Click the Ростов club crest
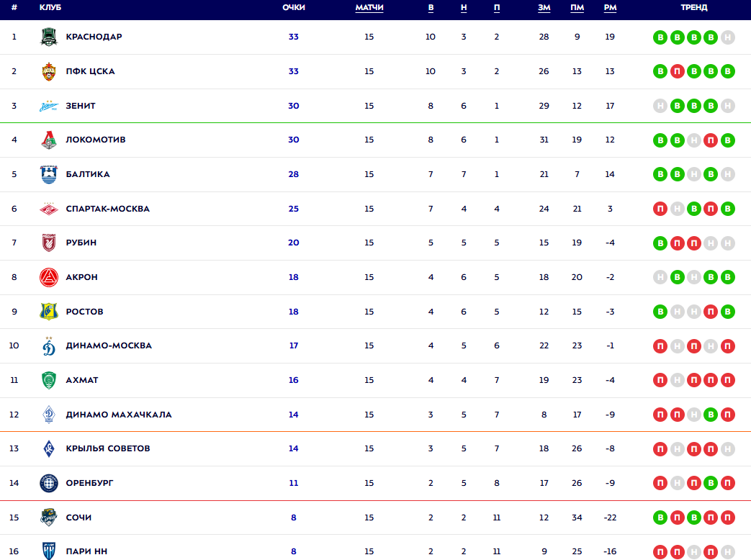Viewport: 751px width, 560px height. 48,312
